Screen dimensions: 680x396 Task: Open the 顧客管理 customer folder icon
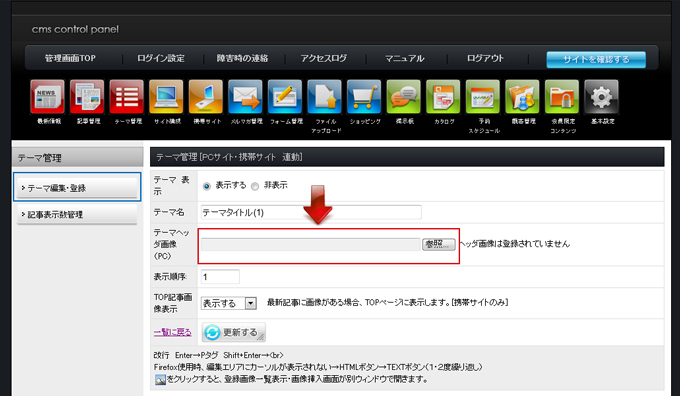coord(522,96)
